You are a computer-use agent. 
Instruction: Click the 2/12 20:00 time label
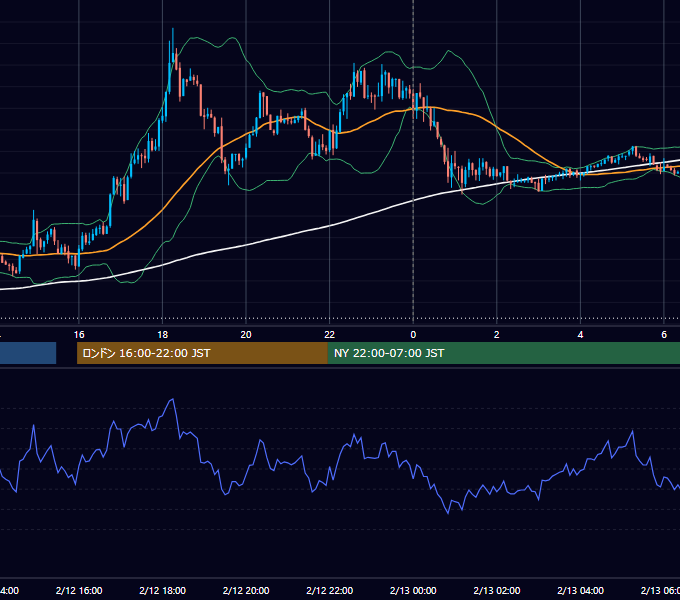[x=246, y=590]
